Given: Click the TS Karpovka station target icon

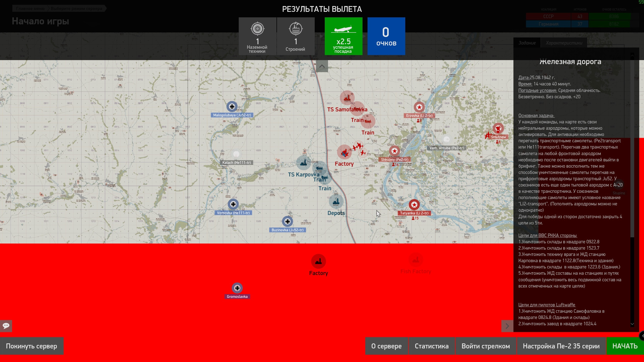Looking at the screenshot, I should click(304, 163).
